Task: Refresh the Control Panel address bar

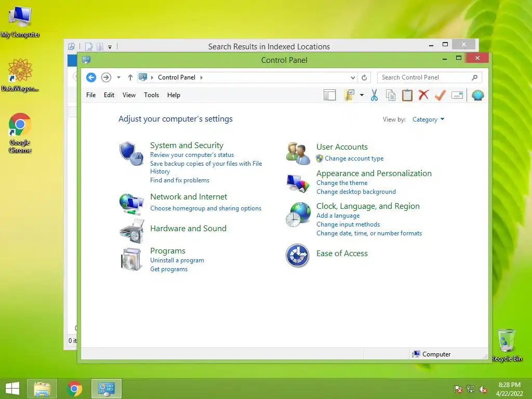Action: 364,77
